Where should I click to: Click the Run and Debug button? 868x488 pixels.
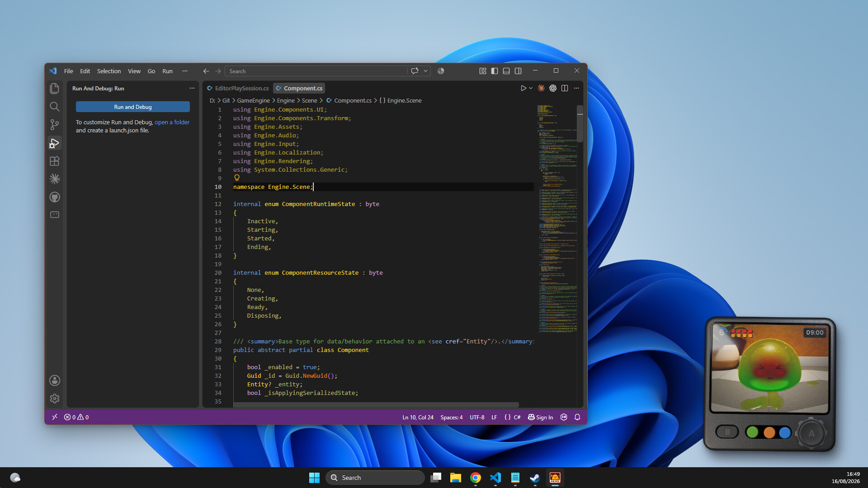(133, 107)
